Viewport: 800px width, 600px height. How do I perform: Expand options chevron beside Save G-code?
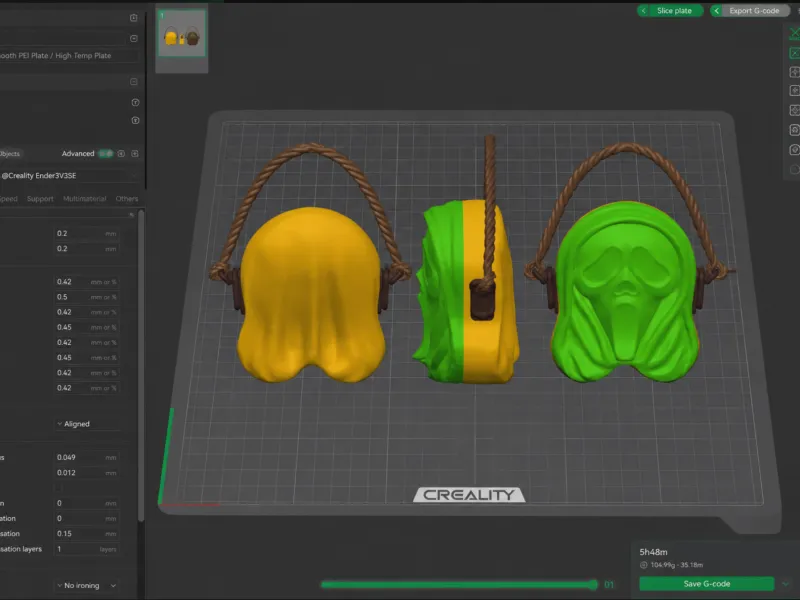click(785, 584)
